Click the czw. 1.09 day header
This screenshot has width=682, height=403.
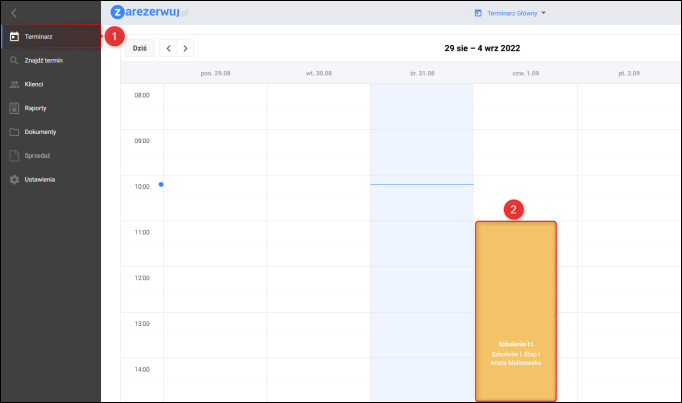coord(525,73)
